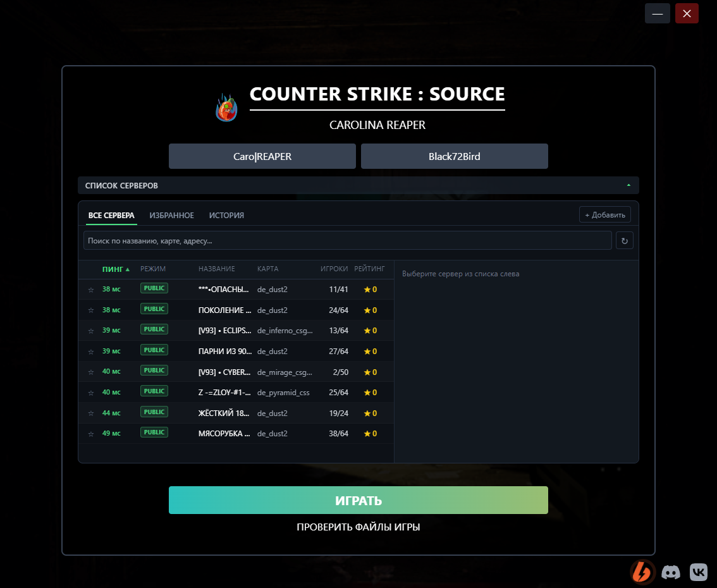The image size is (717, 588).
Task: Click PUBLIC badge on ЖЁСТКИЙ 18 row
Action: [x=154, y=412]
